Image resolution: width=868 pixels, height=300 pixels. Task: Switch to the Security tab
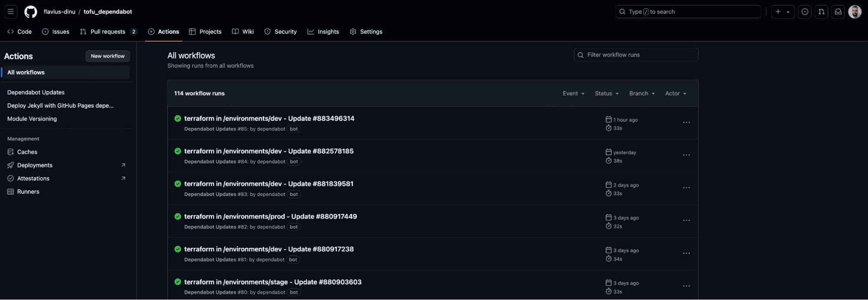point(281,32)
